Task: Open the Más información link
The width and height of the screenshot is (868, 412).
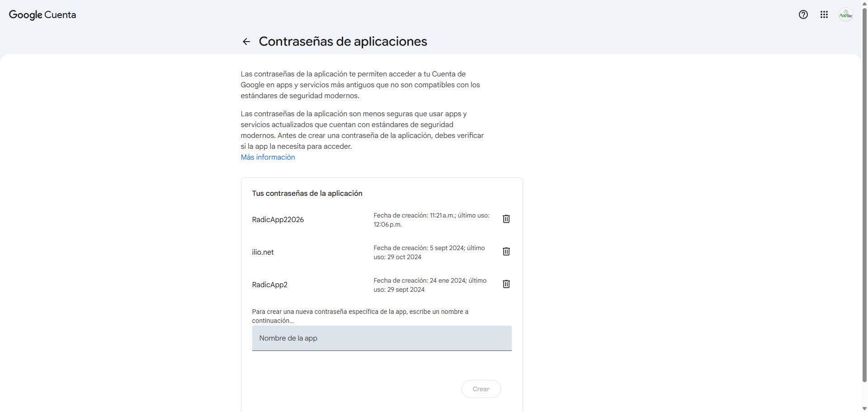Action: (x=268, y=157)
